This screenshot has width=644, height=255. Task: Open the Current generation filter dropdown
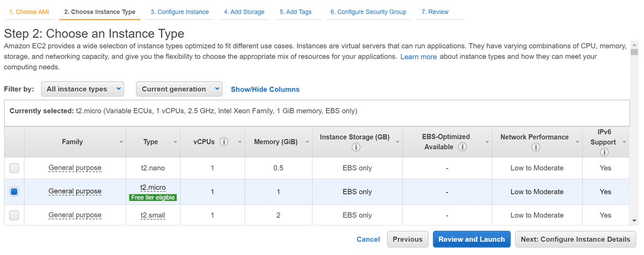pos(179,89)
